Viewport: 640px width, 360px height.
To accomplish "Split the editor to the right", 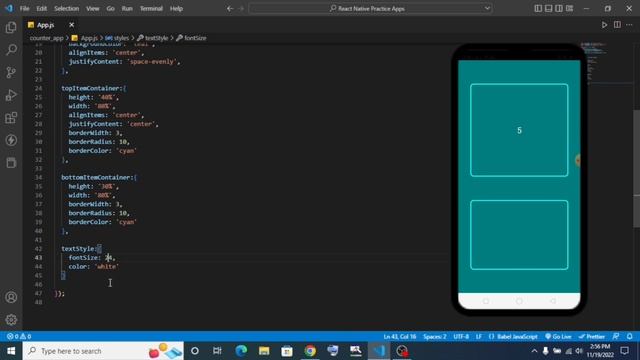I will 617,25.
